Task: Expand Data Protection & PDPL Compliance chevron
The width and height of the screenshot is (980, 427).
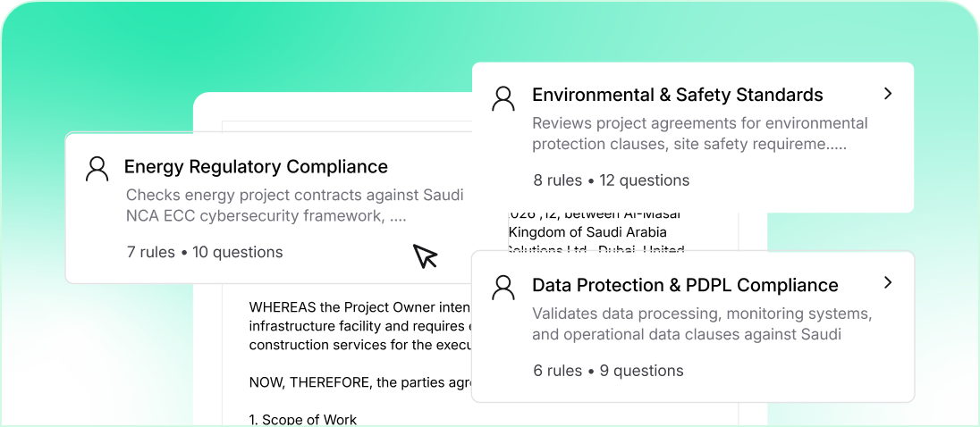Action: tap(887, 283)
